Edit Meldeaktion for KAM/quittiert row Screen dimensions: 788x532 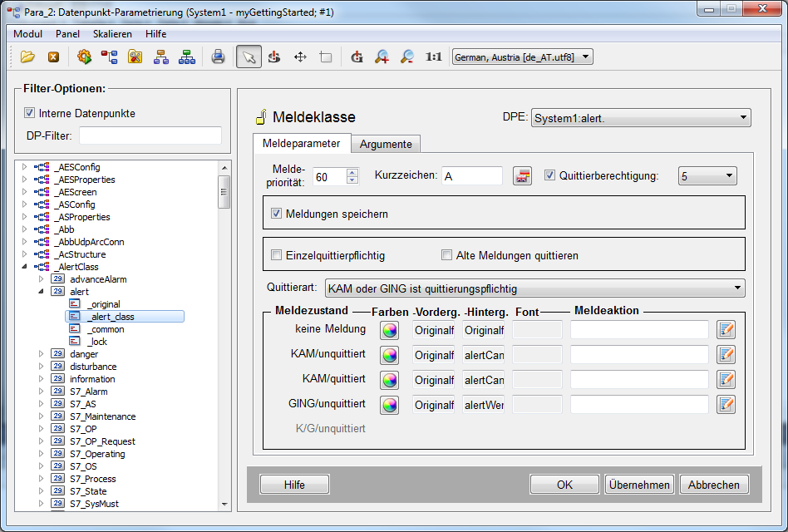pos(726,380)
